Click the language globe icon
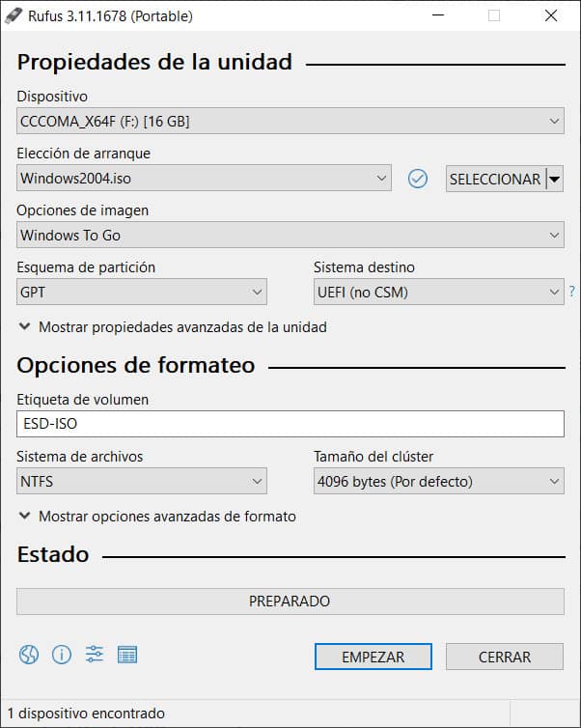This screenshot has width=581, height=728. tap(28, 655)
